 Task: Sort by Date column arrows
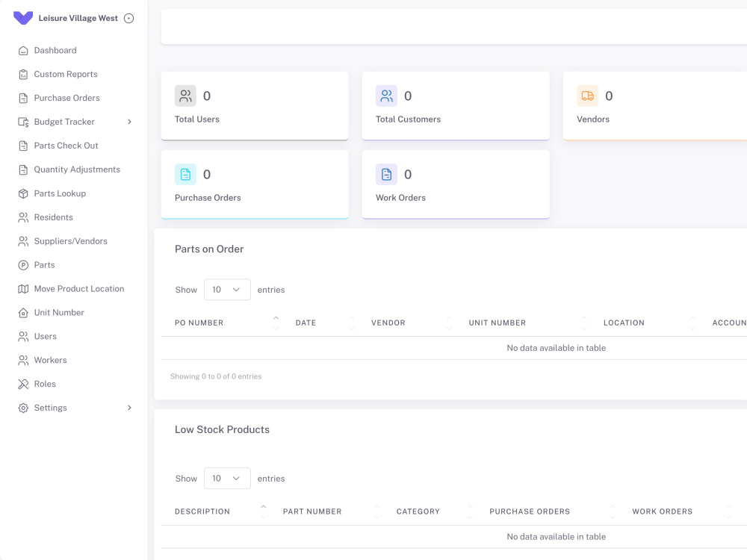coord(352,323)
